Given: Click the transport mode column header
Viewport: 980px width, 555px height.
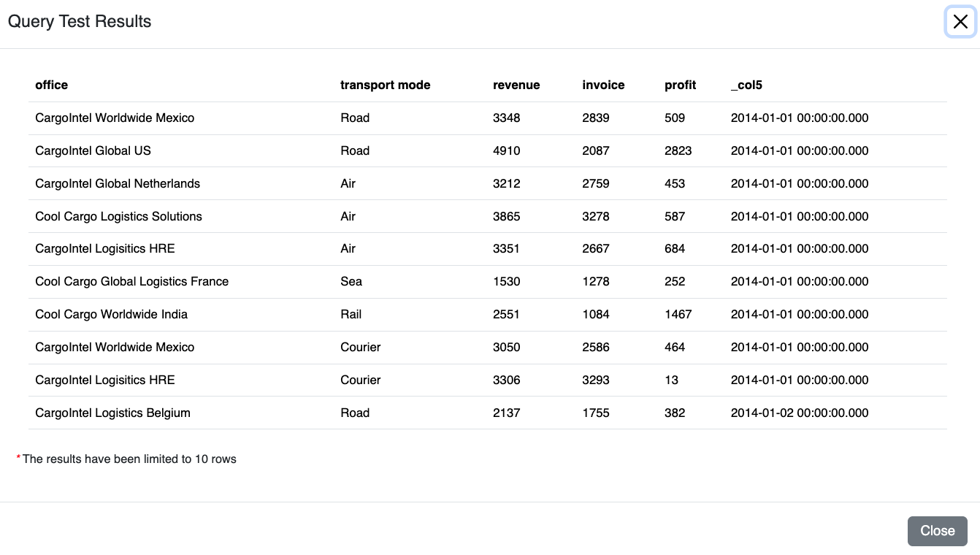Looking at the screenshot, I should (385, 85).
